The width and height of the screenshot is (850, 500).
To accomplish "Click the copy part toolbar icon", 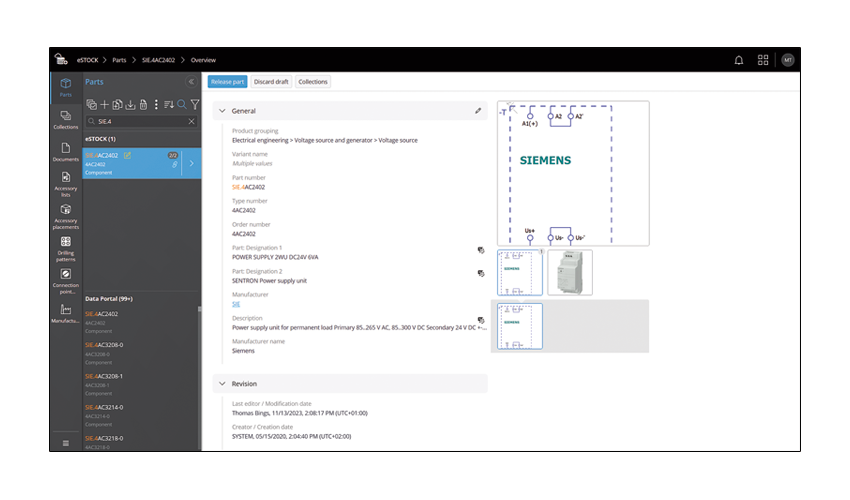I will pyautogui.click(x=117, y=104).
